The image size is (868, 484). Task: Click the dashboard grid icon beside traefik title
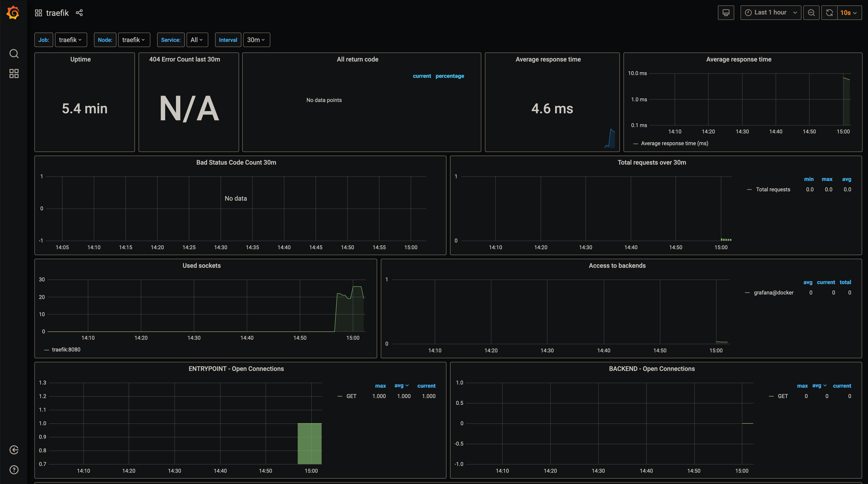coord(38,13)
